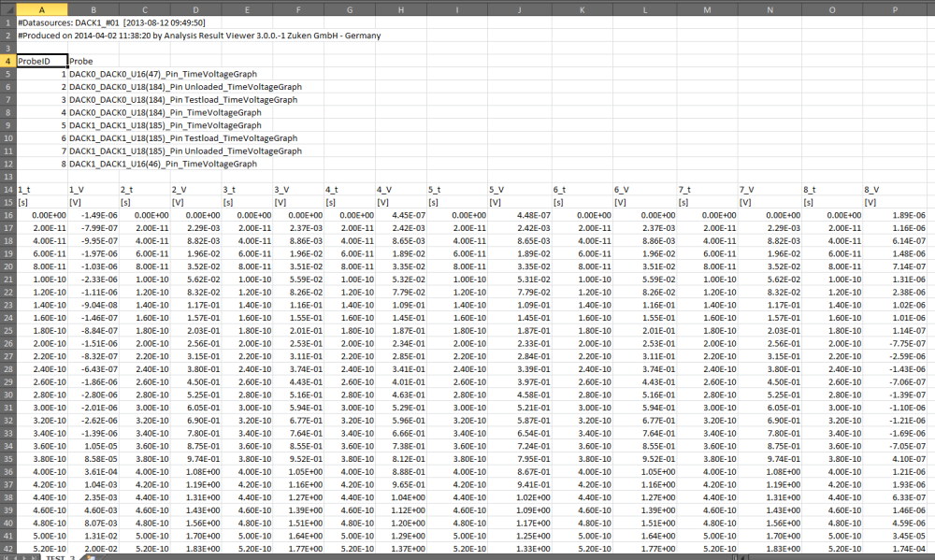Viewport: 935px width, 560px height.
Task: Click the '3.61E-04' value cell
Action: pyautogui.click(x=93, y=472)
